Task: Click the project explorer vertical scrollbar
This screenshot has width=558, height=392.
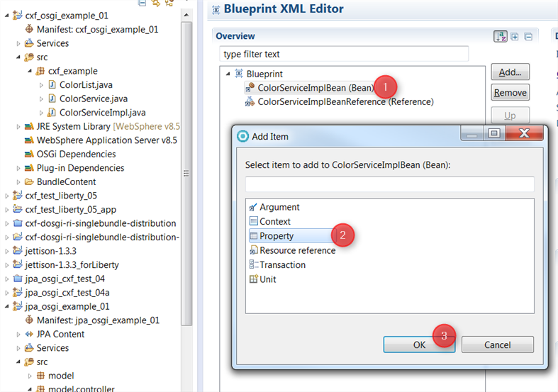Action: click(x=186, y=173)
